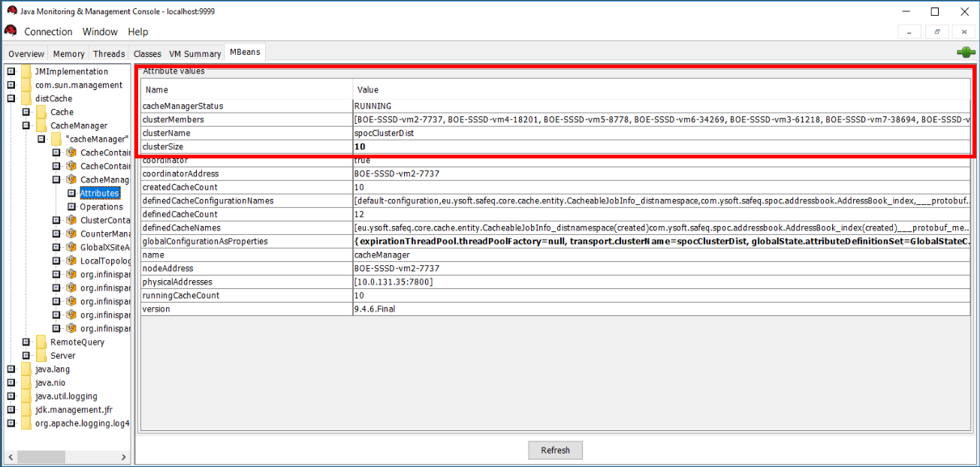The height and width of the screenshot is (467, 980).
Task: Select the globalConfigurationAsProperties value cell
Action: click(661, 241)
